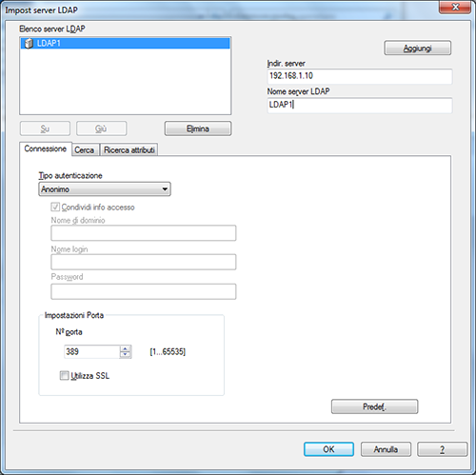This screenshot has height=475, width=476.
Task: Switch to the Cerca tab
Action: (x=84, y=149)
